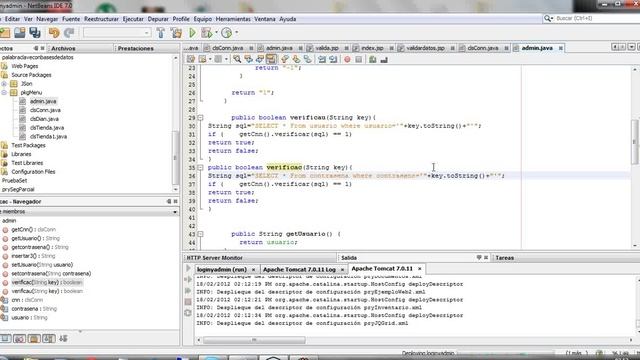Close the active admin.java editor tab
This screenshot has width=640, height=360.
coord(561,48)
